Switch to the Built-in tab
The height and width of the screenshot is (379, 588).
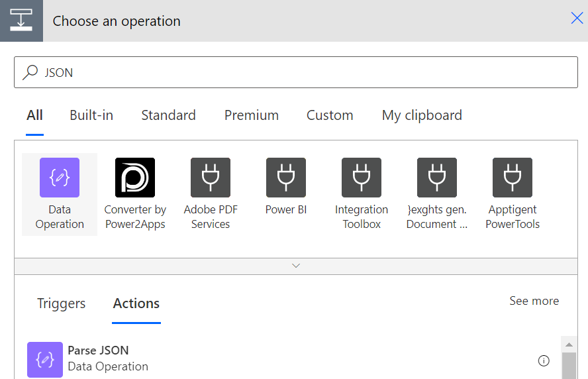[91, 115]
